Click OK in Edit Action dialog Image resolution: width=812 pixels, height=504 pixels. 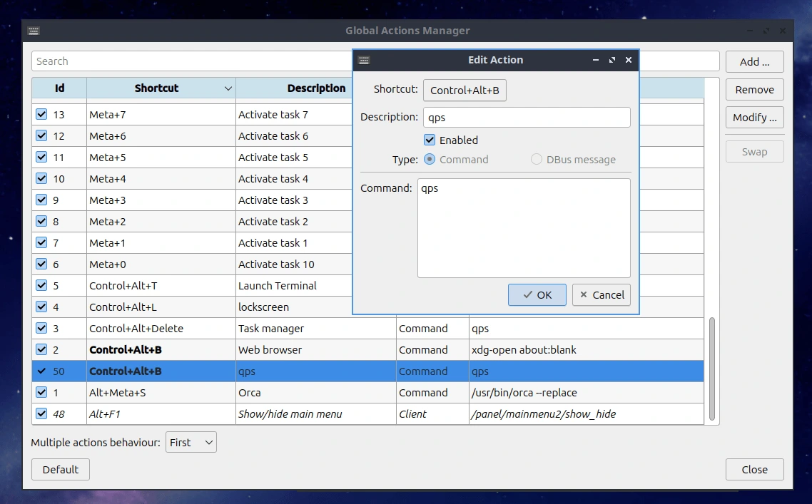pyautogui.click(x=537, y=295)
